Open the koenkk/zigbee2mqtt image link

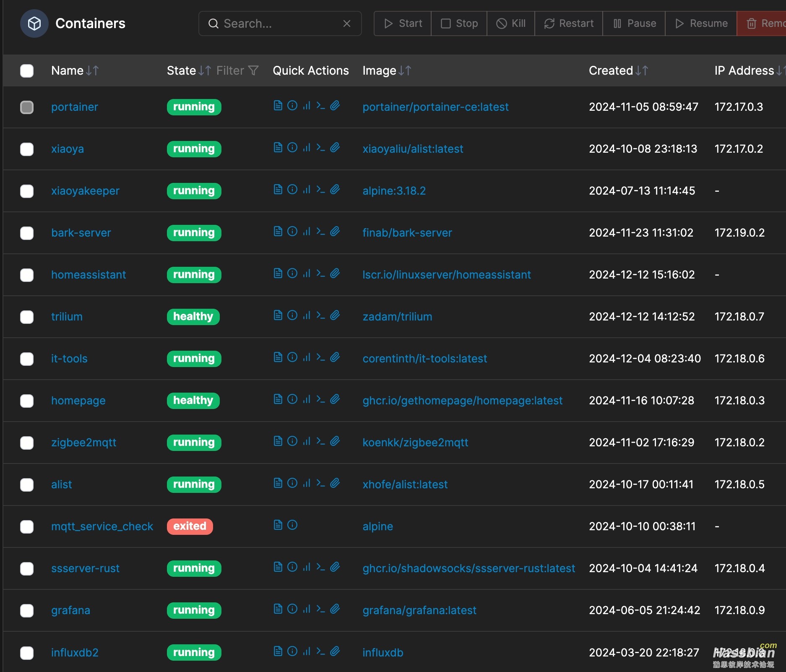point(415,443)
